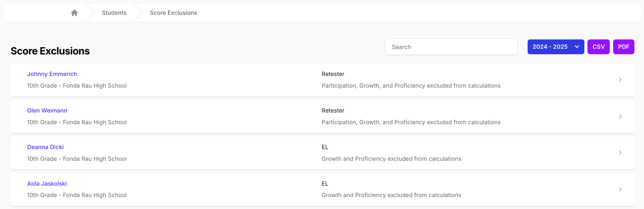Click the home icon in breadcrumb
The image size is (644, 209).
(74, 13)
